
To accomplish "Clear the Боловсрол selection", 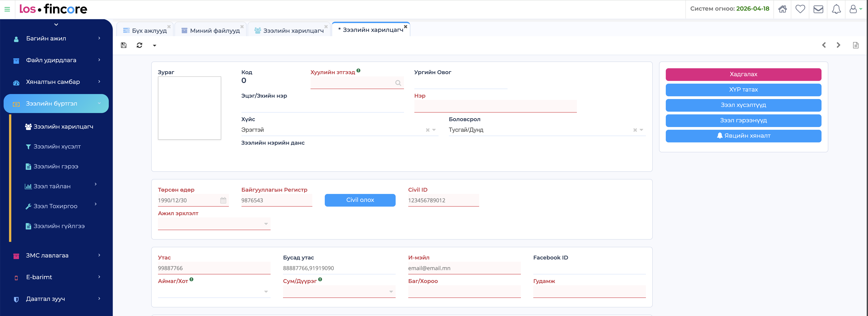I will 635,130.
